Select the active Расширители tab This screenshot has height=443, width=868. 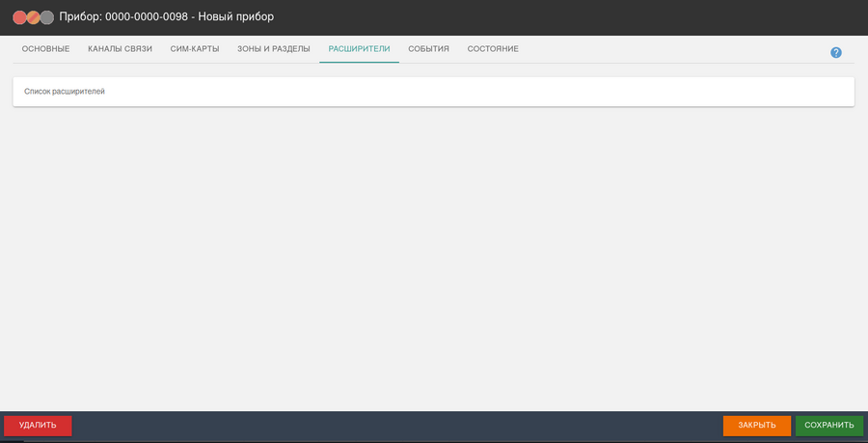pyautogui.click(x=359, y=49)
